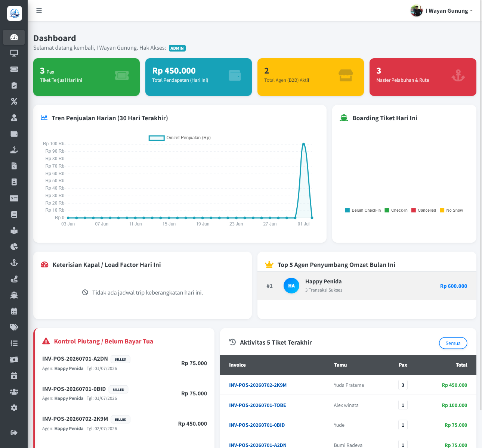Image resolution: width=482 pixels, height=448 pixels.
Task: Open the numbered list icon in sidebar
Action: [x=14, y=343]
